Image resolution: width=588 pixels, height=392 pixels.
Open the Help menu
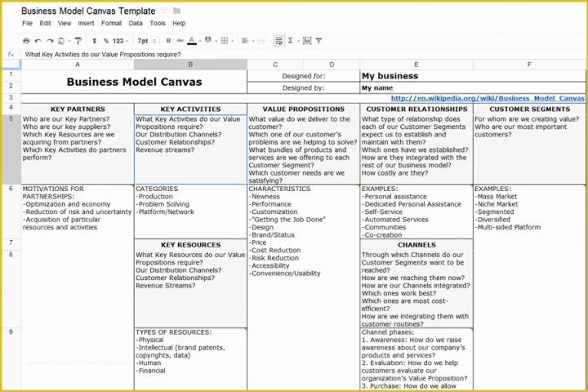(179, 23)
